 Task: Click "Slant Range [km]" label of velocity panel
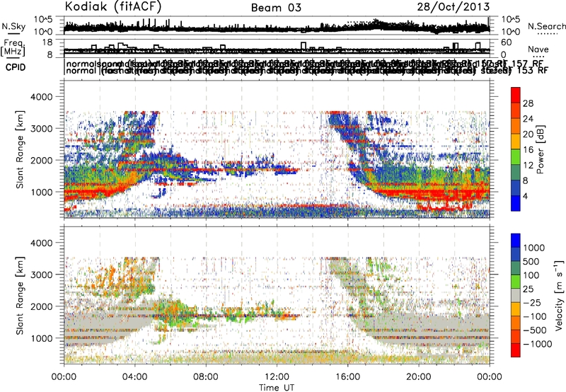[x=20, y=295]
